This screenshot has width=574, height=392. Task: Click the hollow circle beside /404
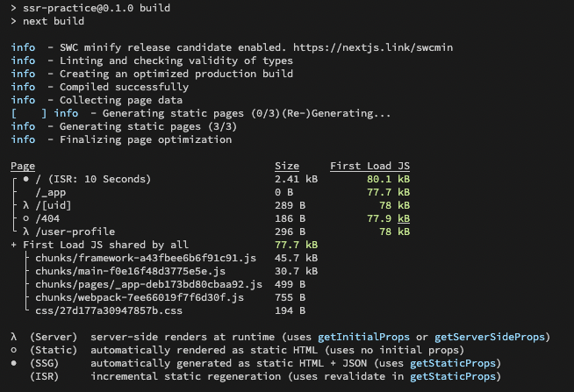(x=26, y=218)
